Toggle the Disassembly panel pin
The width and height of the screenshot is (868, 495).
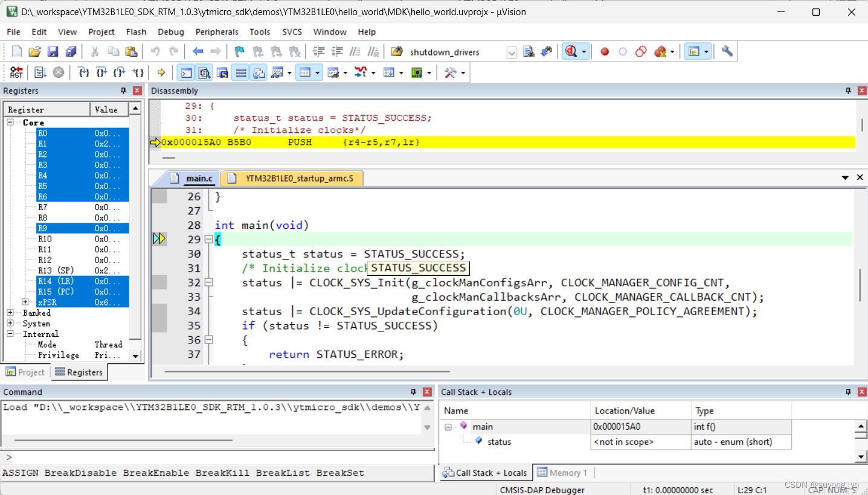(849, 91)
